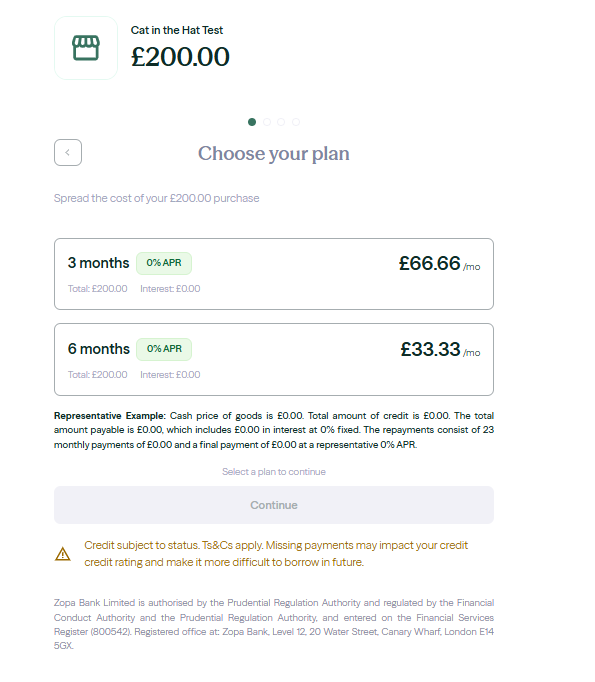Click the Continue button
The image size is (595, 682).
coord(274,505)
